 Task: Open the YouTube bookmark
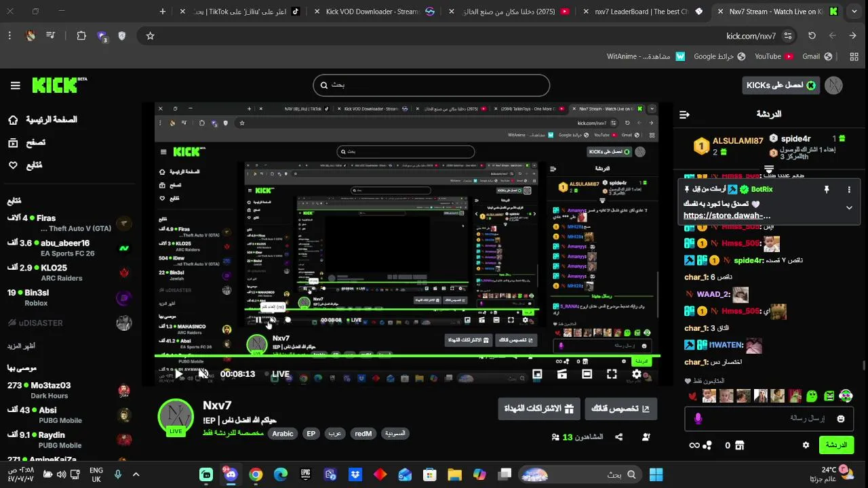pyautogui.click(x=774, y=56)
